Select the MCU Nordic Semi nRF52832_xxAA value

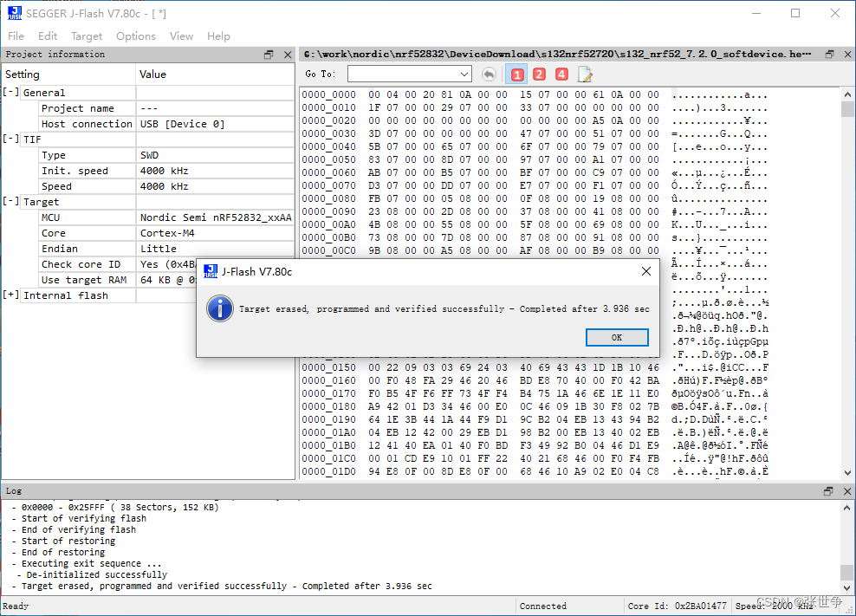(x=216, y=217)
